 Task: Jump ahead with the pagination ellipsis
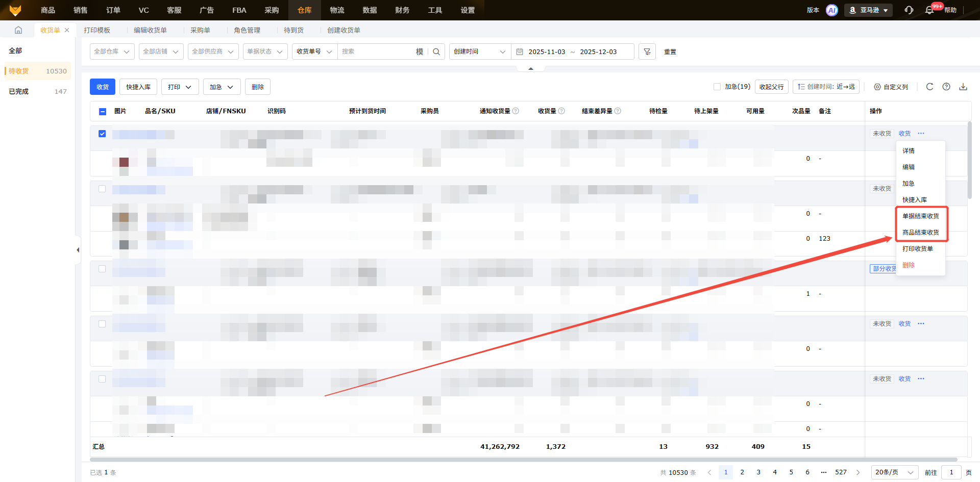coord(824,472)
